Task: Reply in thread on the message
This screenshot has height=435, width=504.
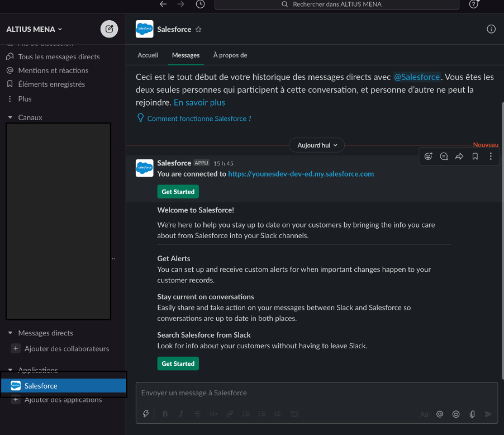Action: click(444, 157)
